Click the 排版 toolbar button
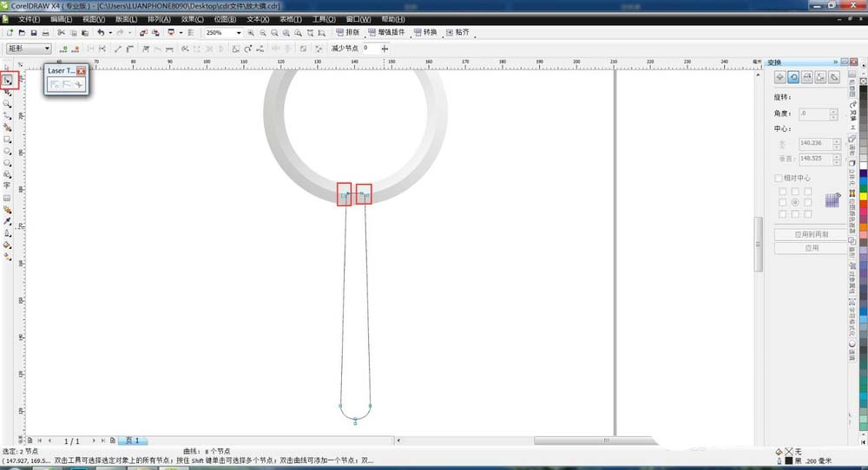Screen dimensions: 868x470 coord(348,33)
